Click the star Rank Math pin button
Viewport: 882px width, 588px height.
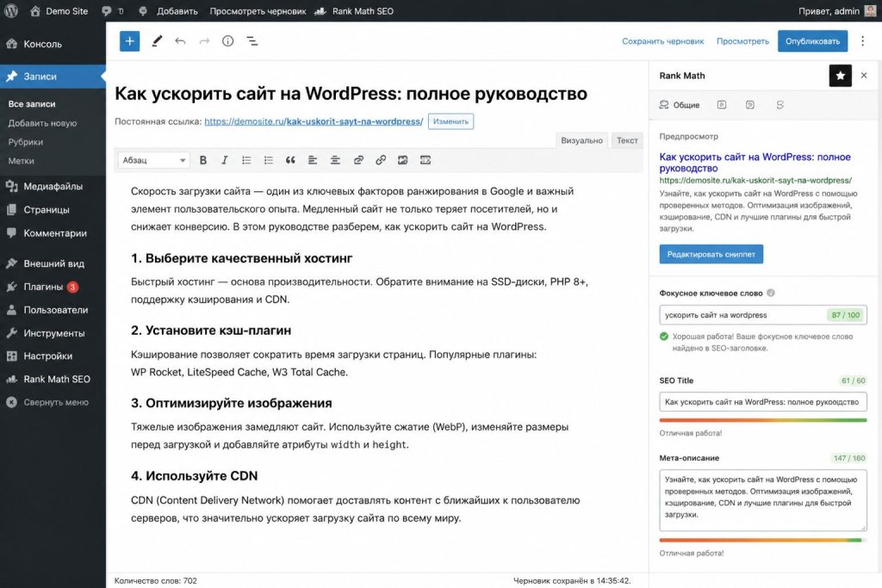[x=841, y=75]
